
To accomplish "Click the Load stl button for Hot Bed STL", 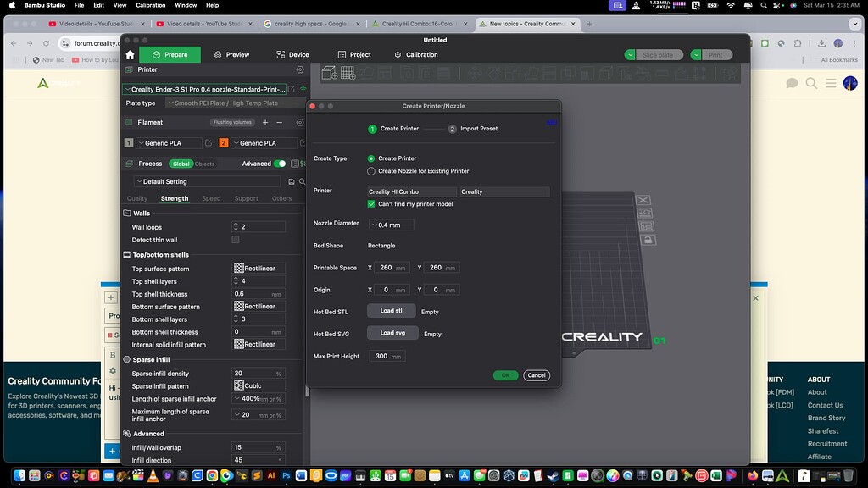I will pyautogui.click(x=391, y=311).
